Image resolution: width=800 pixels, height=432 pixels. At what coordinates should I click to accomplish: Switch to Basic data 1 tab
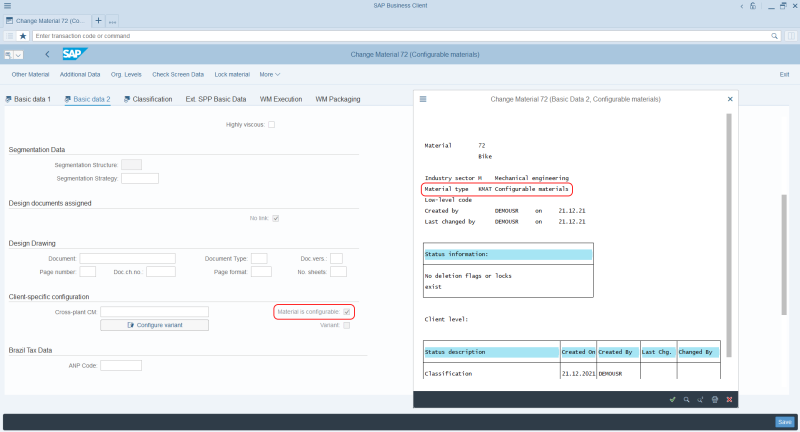(28, 99)
